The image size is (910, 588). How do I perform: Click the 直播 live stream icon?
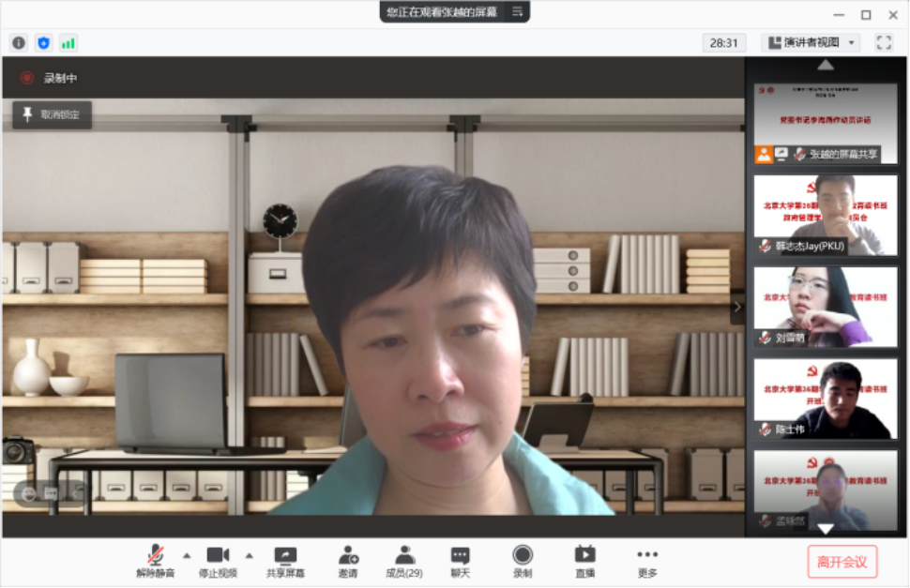584,561
